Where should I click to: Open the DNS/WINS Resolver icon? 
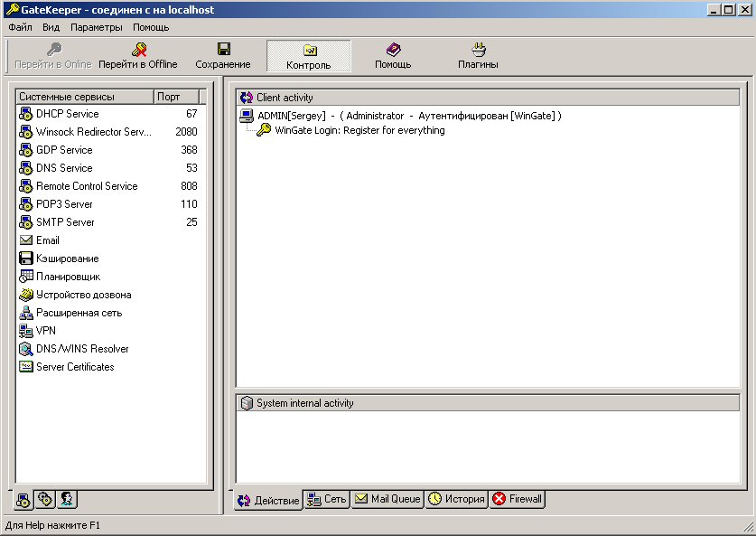[25, 349]
